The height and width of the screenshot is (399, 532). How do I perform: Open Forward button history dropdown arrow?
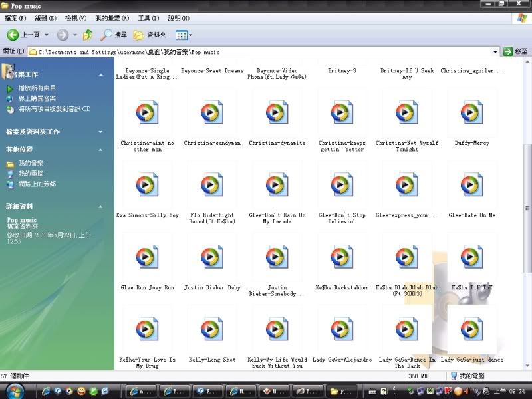[x=74, y=35]
